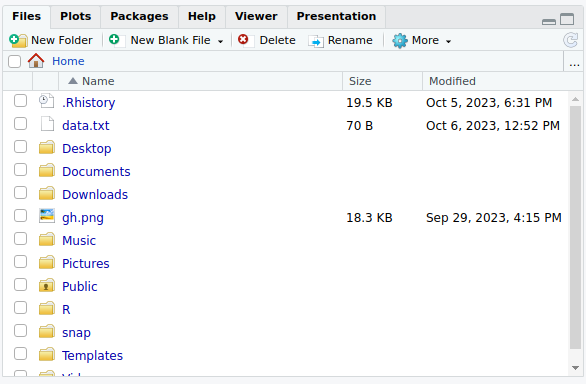
Task: Click the Desktop folder icon
Action: [x=47, y=148]
